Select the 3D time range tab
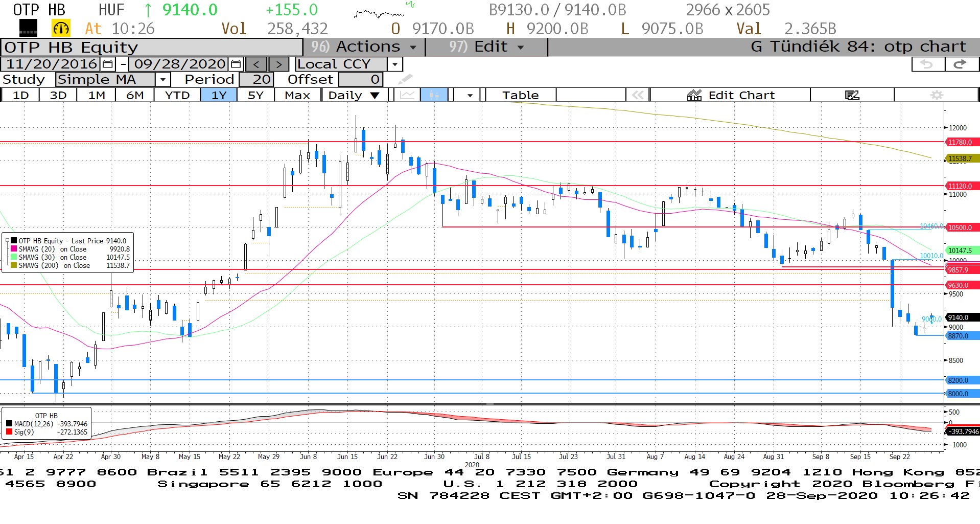 pyautogui.click(x=58, y=95)
